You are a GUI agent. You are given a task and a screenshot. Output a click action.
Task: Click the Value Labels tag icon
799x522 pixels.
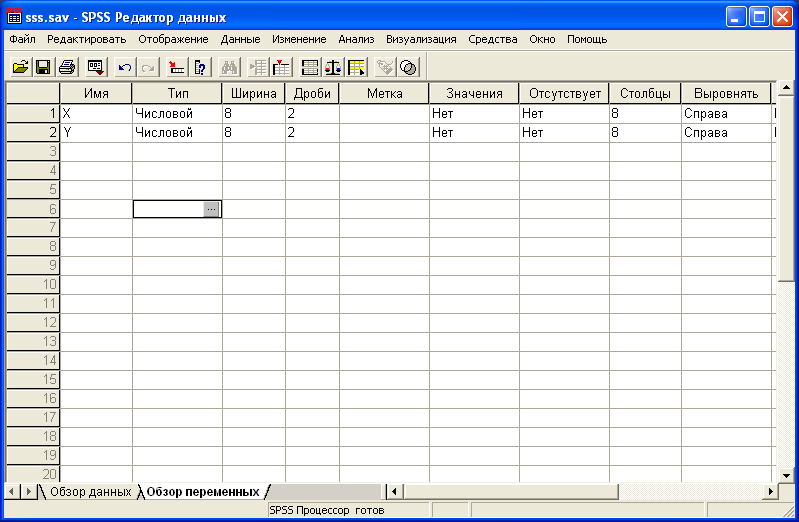click(385, 67)
